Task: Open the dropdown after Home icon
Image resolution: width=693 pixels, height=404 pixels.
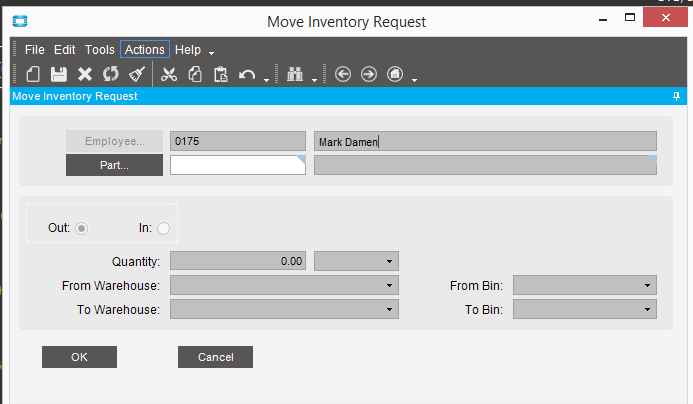Action: pos(414,80)
